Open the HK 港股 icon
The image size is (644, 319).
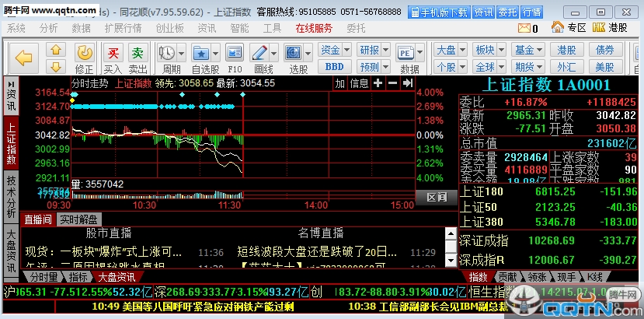[599, 27]
